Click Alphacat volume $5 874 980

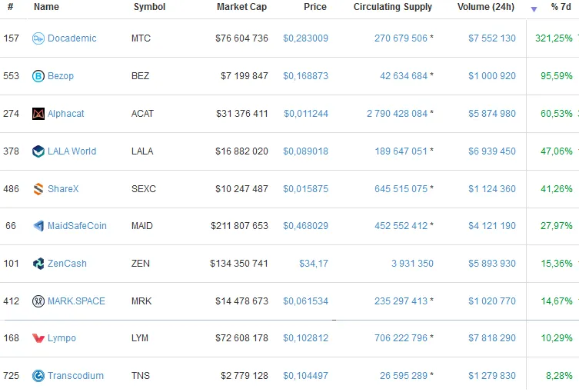point(492,114)
